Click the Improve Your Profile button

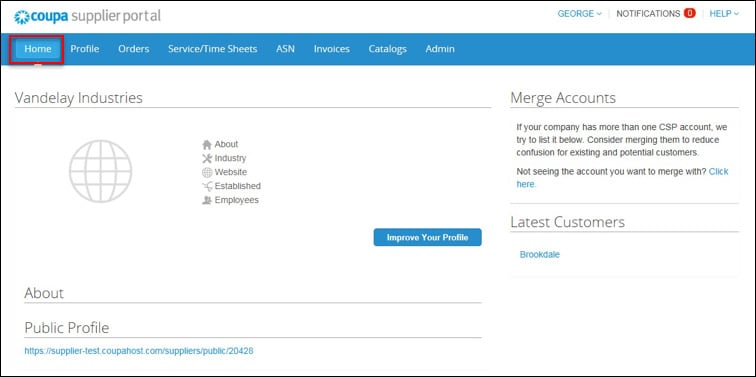[x=428, y=237]
